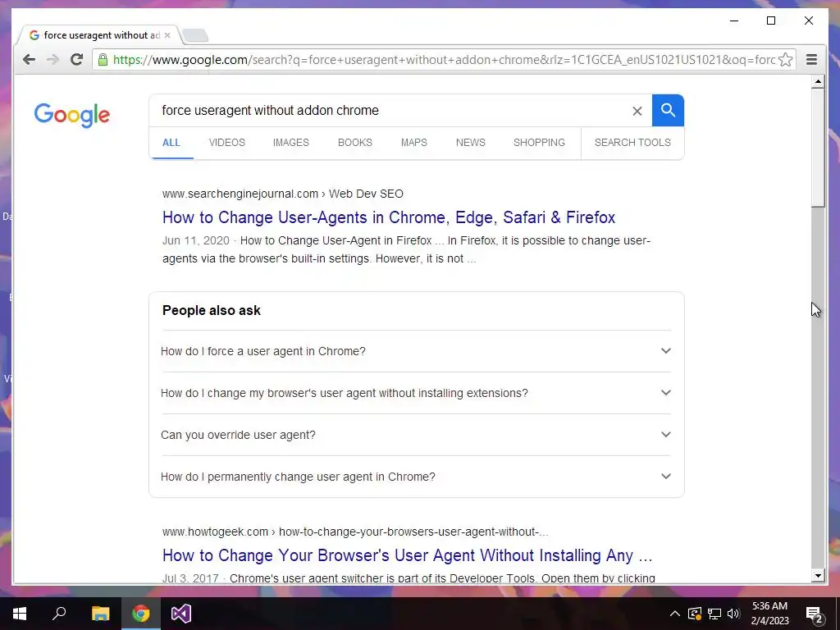Expand 'Can you override user agent?'
Screen dimensions: 840x630
click(x=416, y=435)
